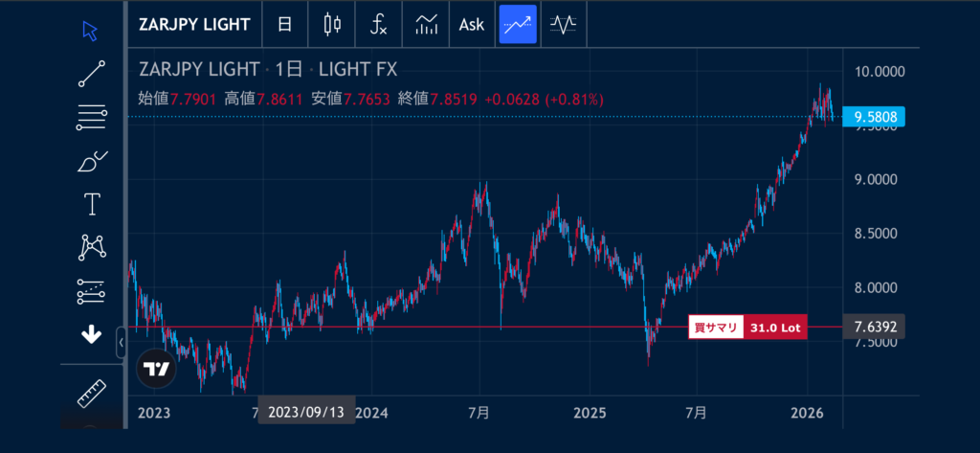Select the brush drawing tool
The image size is (980, 453).
click(x=91, y=161)
